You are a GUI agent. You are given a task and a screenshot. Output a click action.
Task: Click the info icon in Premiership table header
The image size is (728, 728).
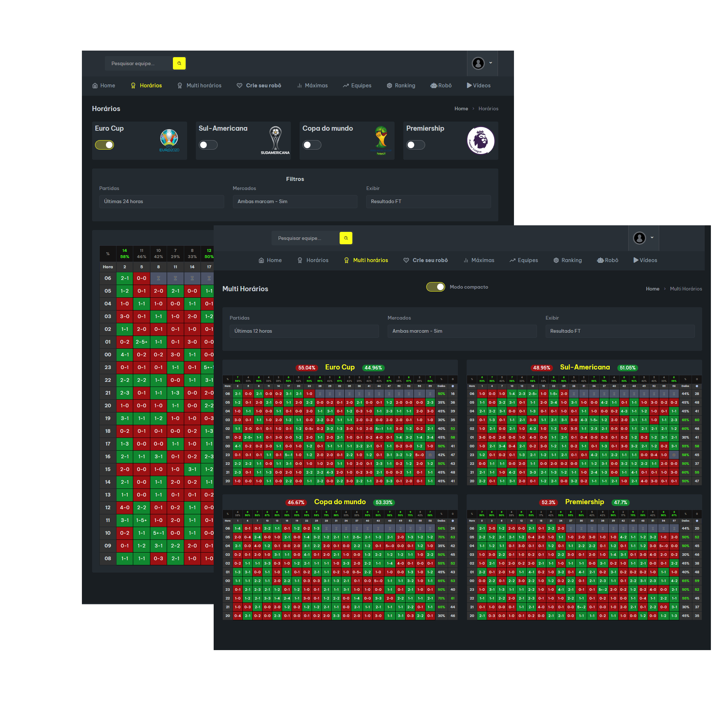(x=697, y=521)
